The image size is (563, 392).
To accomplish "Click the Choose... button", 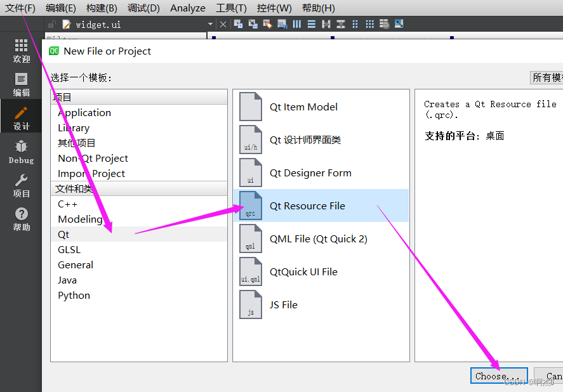I will click(498, 375).
